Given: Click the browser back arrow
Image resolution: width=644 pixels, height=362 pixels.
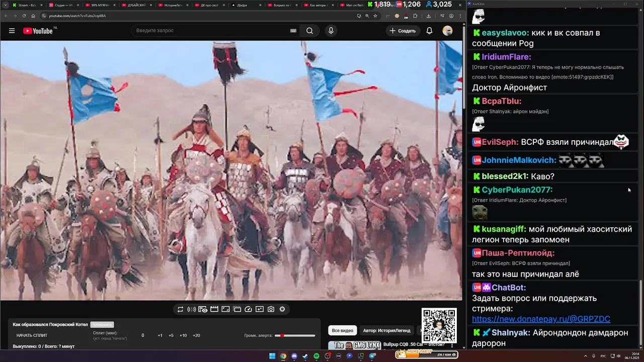Looking at the screenshot, I should 6,16.
